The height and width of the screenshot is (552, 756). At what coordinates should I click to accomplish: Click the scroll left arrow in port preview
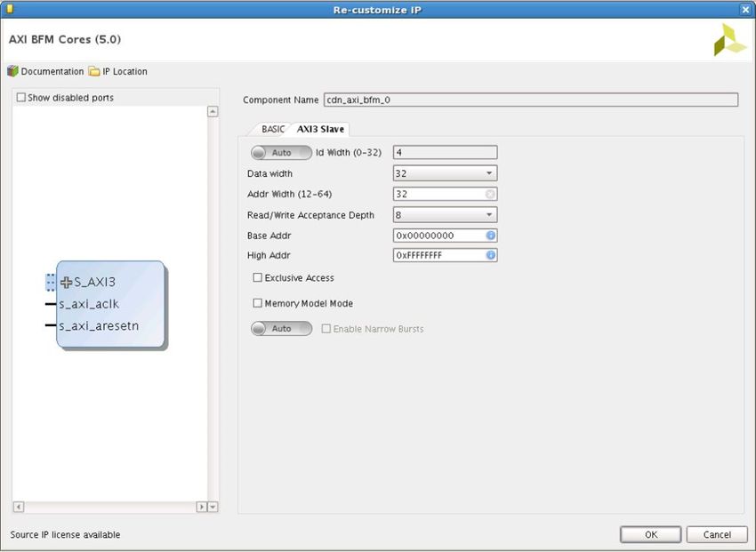pyautogui.click(x=19, y=507)
